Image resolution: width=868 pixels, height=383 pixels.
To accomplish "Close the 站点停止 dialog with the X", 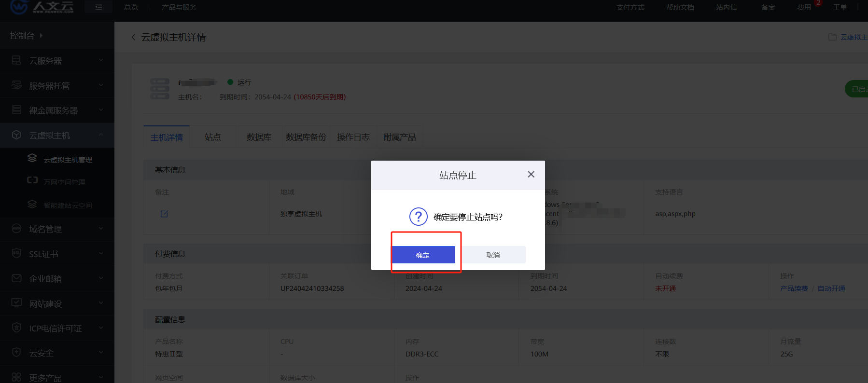I will point(531,174).
